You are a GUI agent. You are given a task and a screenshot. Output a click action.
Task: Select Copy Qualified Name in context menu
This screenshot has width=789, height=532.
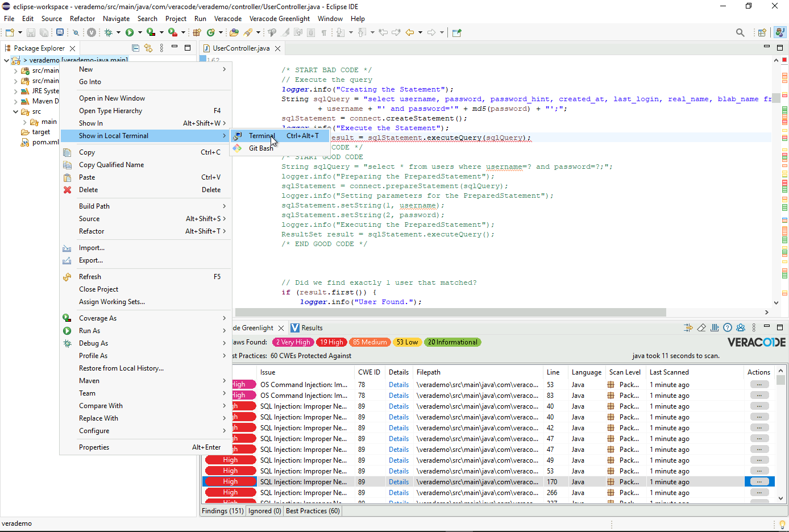(146, 165)
